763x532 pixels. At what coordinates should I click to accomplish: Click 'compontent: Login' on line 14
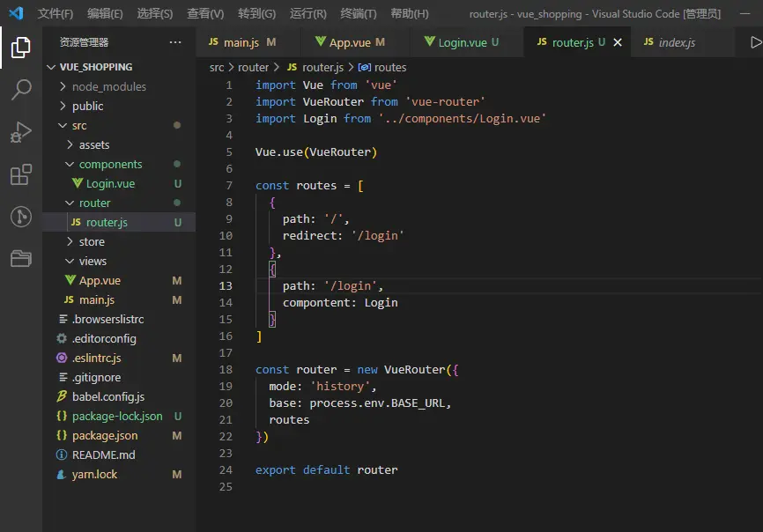pyautogui.click(x=340, y=303)
